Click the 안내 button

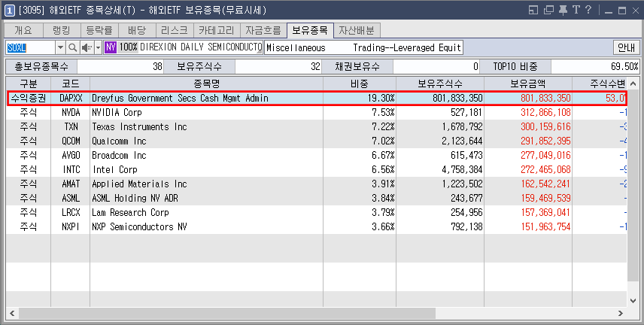click(627, 47)
